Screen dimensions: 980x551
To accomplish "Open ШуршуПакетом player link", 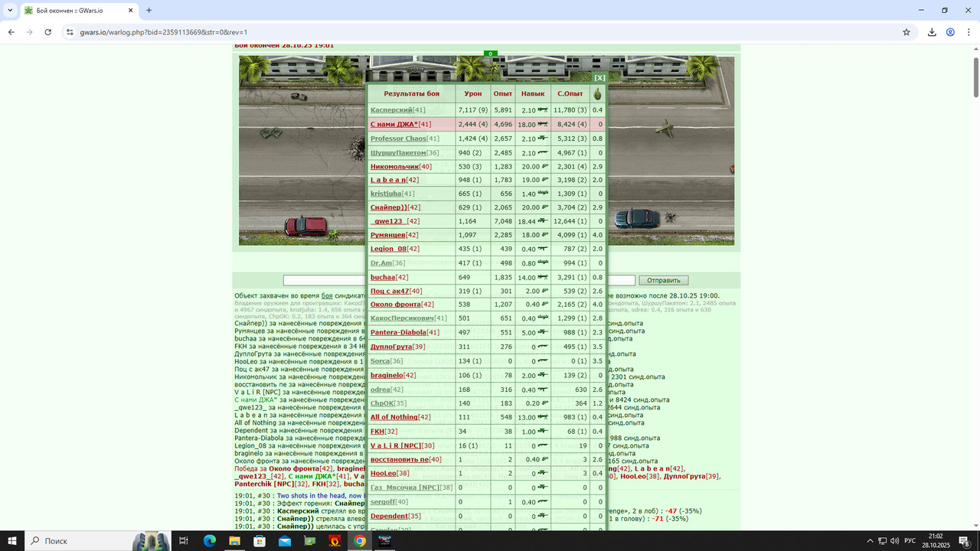I will click(x=398, y=152).
